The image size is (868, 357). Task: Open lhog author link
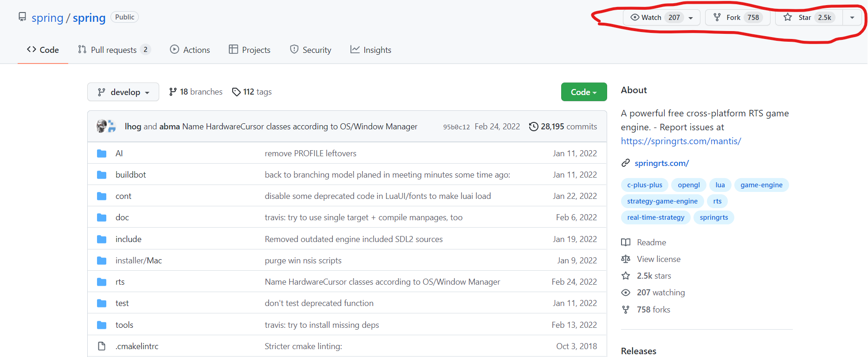coord(133,127)
